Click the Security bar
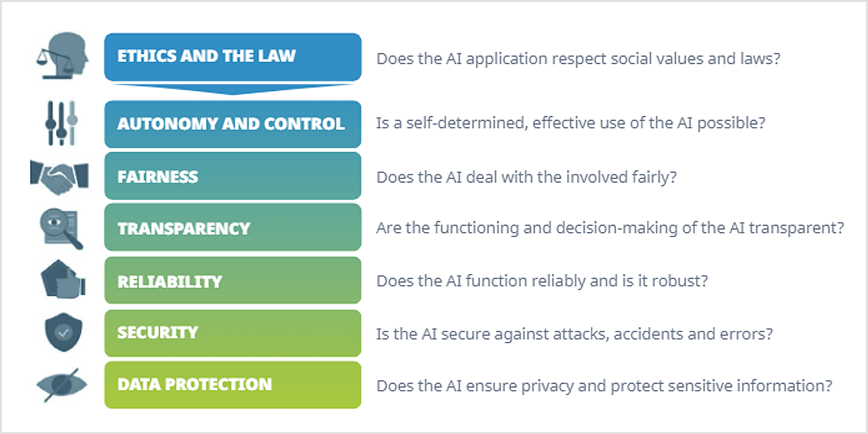The width and height of the screenshot is (868, 434). (x=233, y=333)
